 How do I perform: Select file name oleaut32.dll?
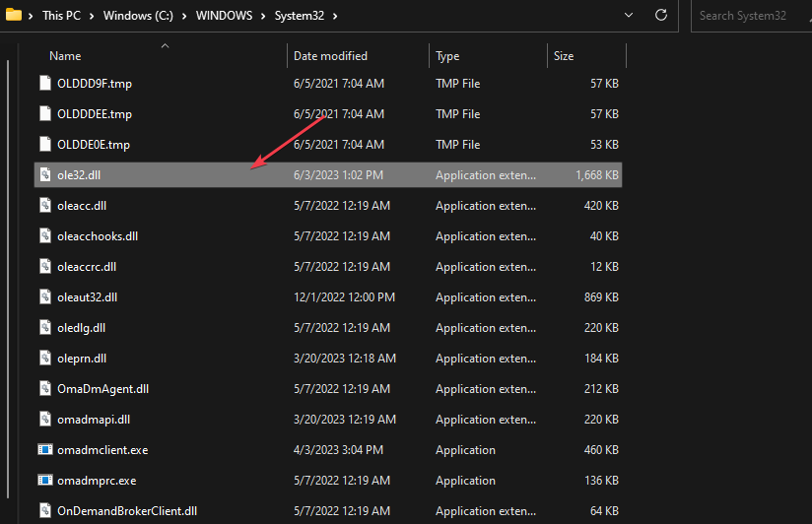(x=87, y=297)
